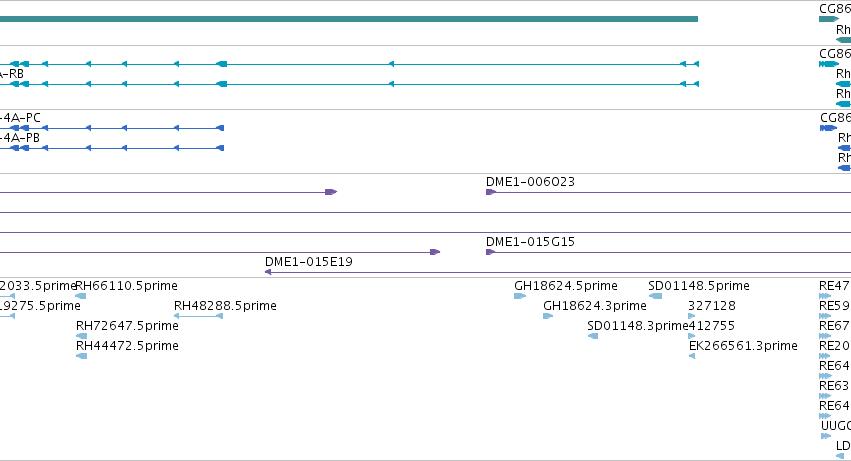The image size is (851, 461).
Task: Click arrow glyph under SD01148.5prime label
Action: point(655,296)
